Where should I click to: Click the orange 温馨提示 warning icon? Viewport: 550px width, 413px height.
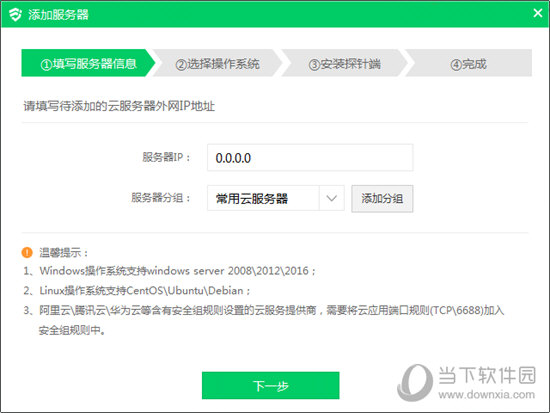tap(27, 252)
